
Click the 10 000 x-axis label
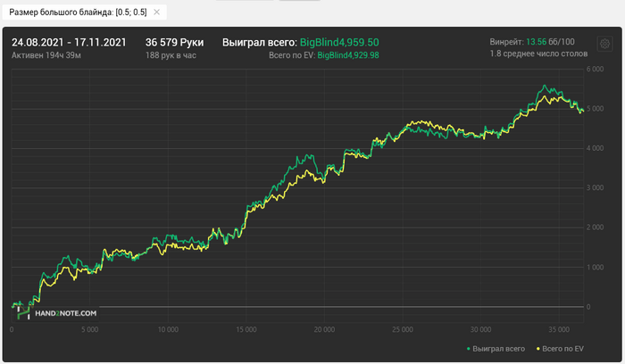(x=168, y=330)
